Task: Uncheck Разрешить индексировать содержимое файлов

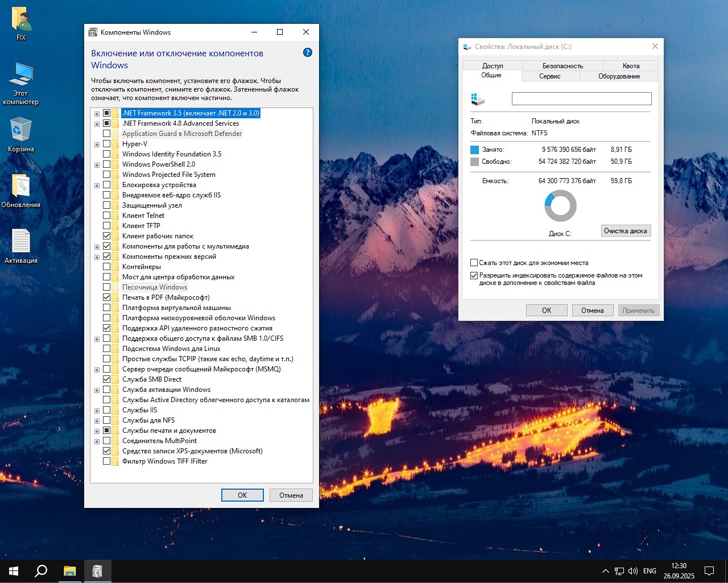Action: click(474, 275)
